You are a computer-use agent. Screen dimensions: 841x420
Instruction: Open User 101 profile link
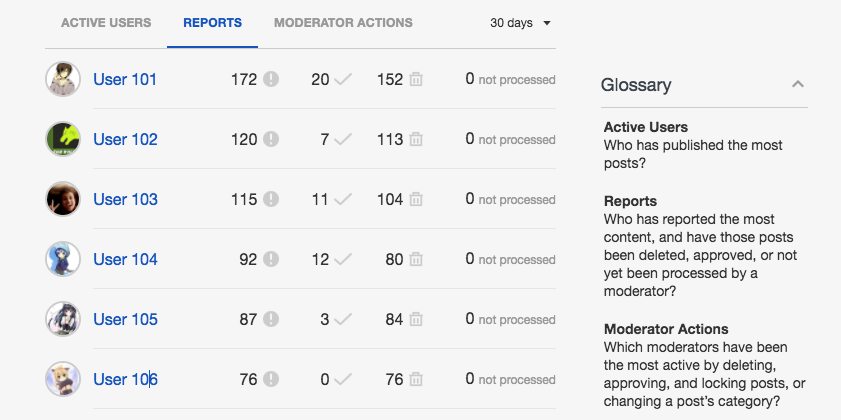pos(125,80)
